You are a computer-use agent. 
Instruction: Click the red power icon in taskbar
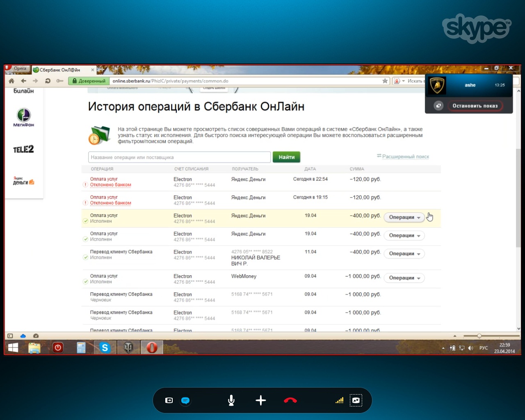pyautogui.click(x=58, y=348)
